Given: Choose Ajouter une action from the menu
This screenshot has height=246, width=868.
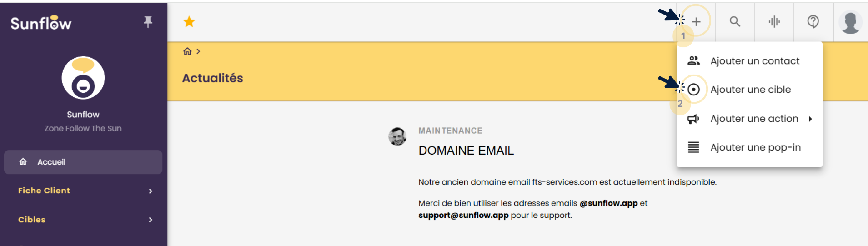Looking at the screenshot, I should pyautogui.click(x=749, y=119).
